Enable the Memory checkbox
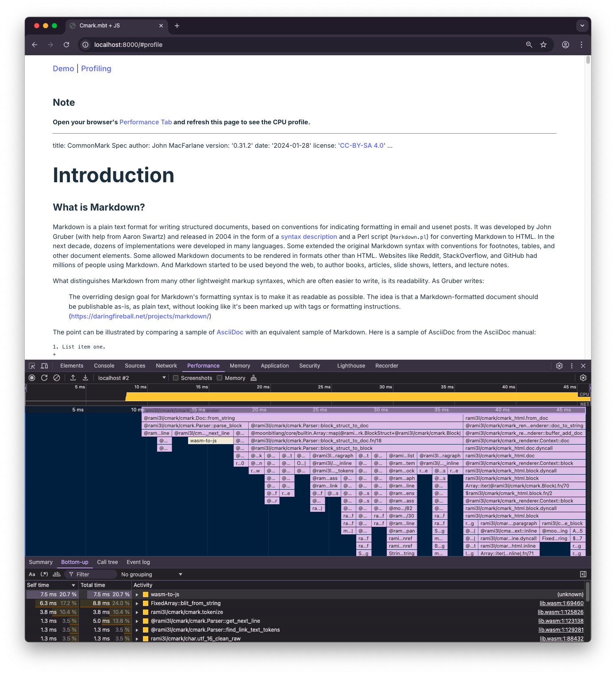Viewport: 616px width, 675px height. (x=219, y=378)
